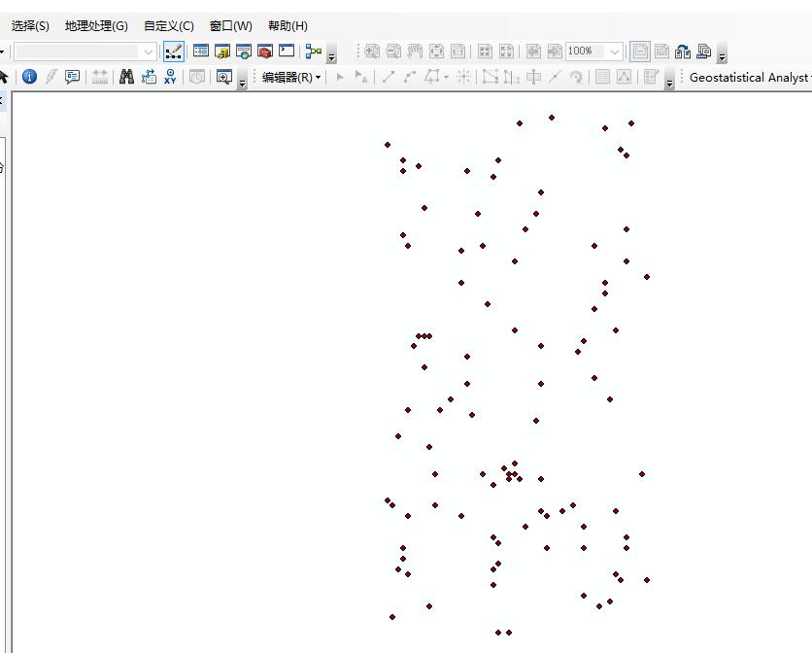Go forward to next layout extent

[555, 51]
